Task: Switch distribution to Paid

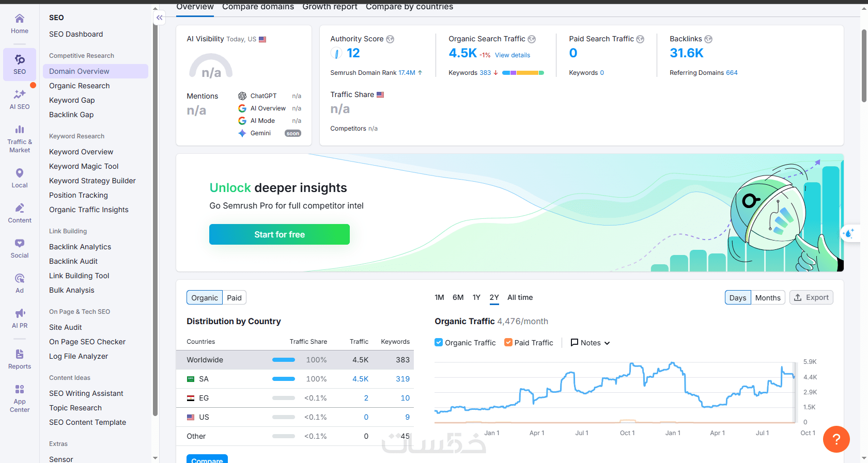Action: tap(234, 298)
